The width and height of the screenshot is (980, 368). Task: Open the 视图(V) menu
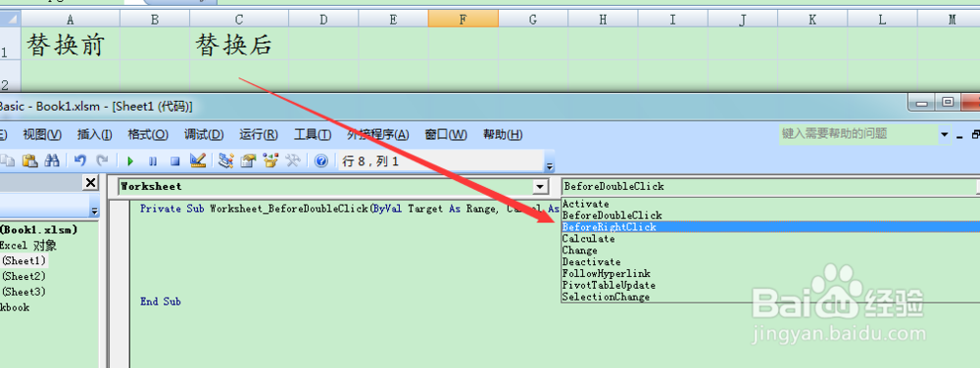coord(42,135)
